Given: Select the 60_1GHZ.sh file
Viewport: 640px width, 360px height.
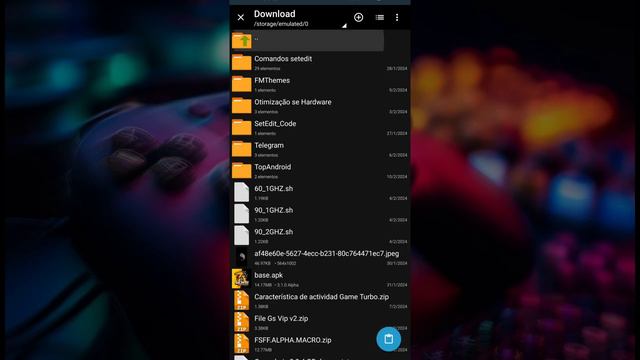Looking at the screenshot, I should (x=320, y=192).
